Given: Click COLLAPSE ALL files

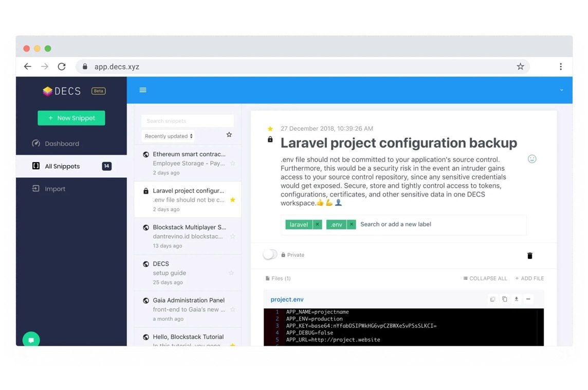Looking at the screenshot, I should tap(485, 278).
